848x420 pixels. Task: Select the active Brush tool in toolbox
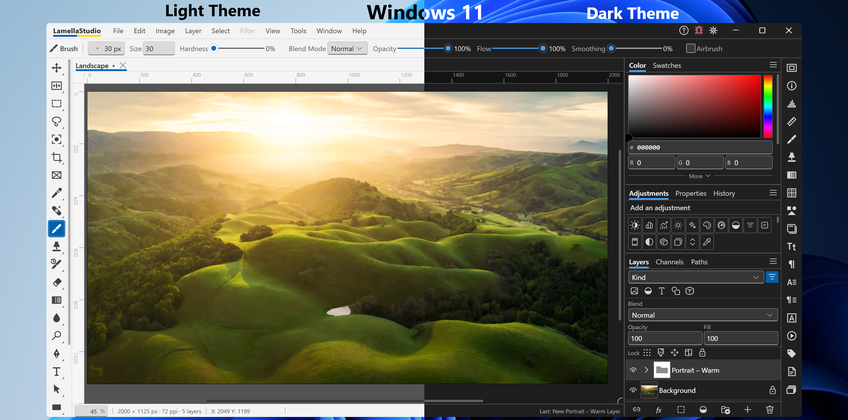(56, 229)
